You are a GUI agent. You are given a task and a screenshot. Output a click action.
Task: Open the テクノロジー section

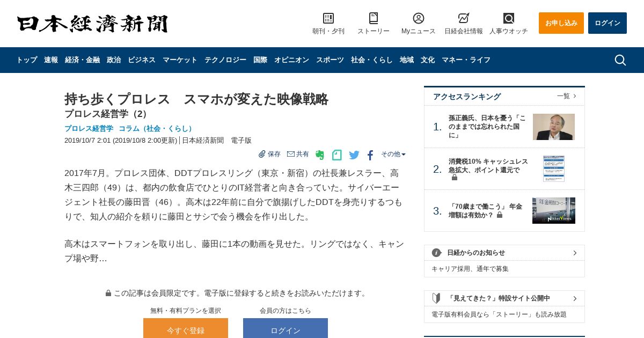[225, 60]
